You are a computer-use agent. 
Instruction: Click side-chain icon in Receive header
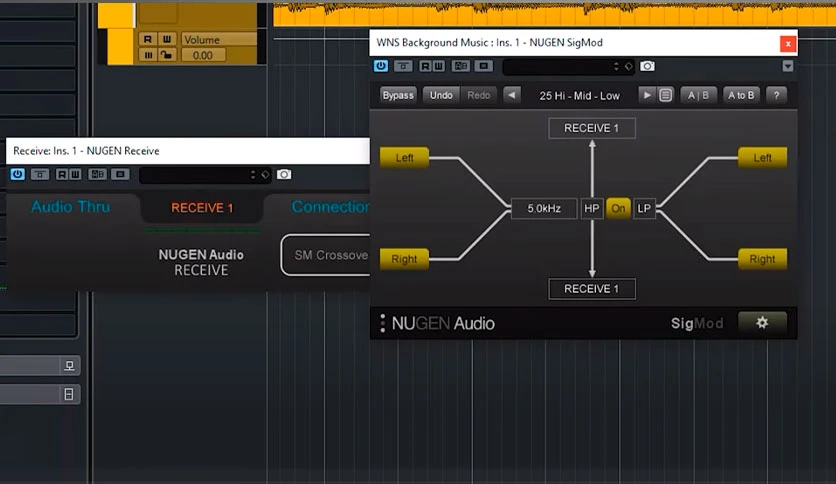(x=120, y=174)
